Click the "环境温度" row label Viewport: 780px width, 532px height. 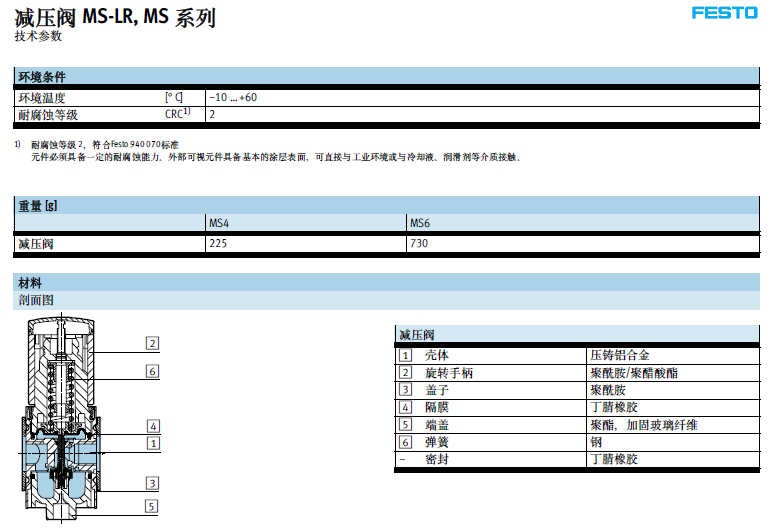tap(42, 98)
